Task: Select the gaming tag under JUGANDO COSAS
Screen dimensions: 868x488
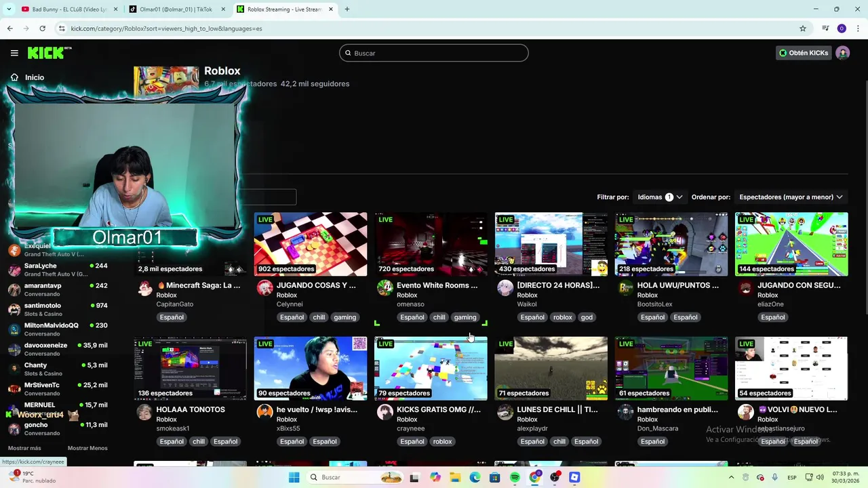Action: (344, 317)
